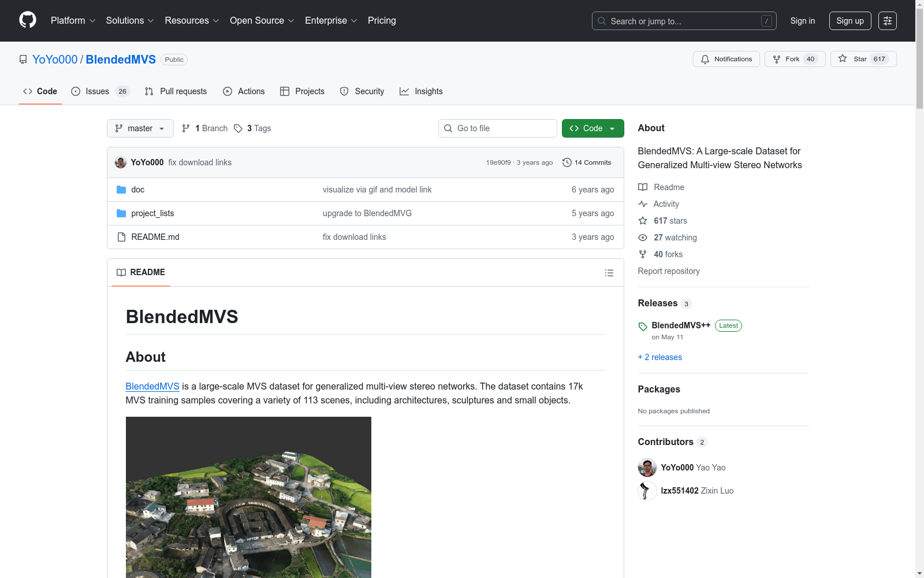Click the Security shield icon
The height and width of the screenshot is (578, 924).
click(x=344, y=91)
